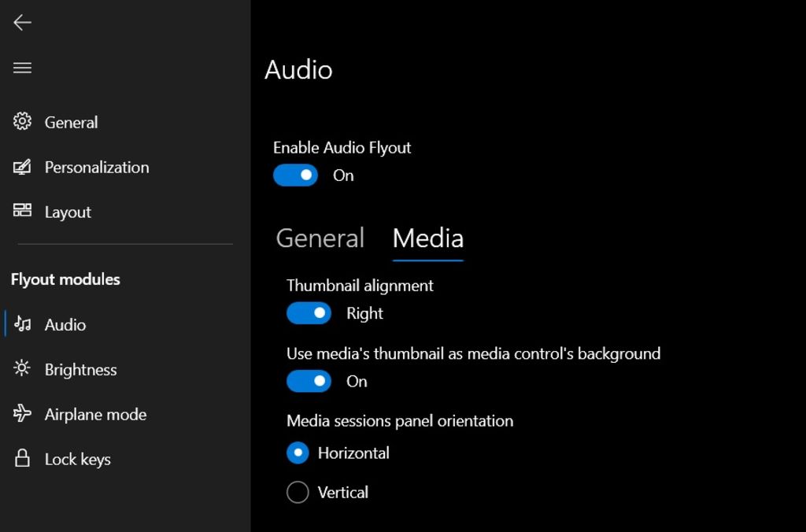
Task: Click the back arrow icon
Action: [22, 23]
